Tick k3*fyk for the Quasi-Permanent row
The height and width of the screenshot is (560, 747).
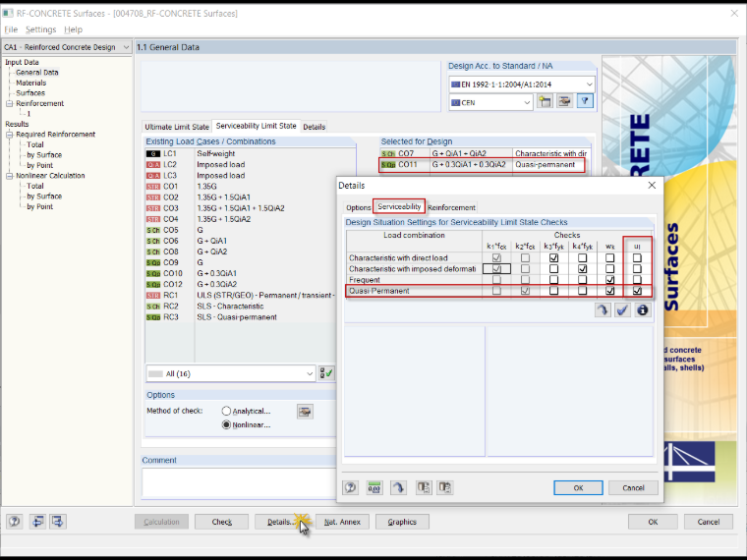[x=553, y=291]
